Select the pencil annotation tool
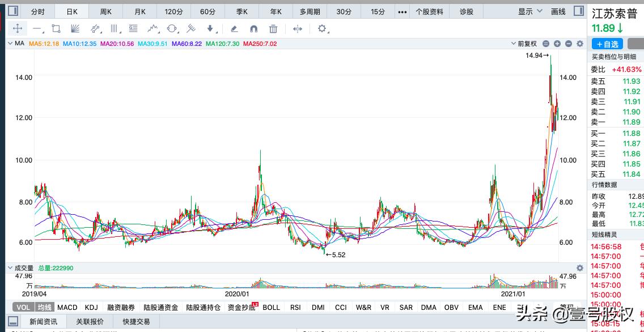The image size is (644, 332). [x=234, y=29]
